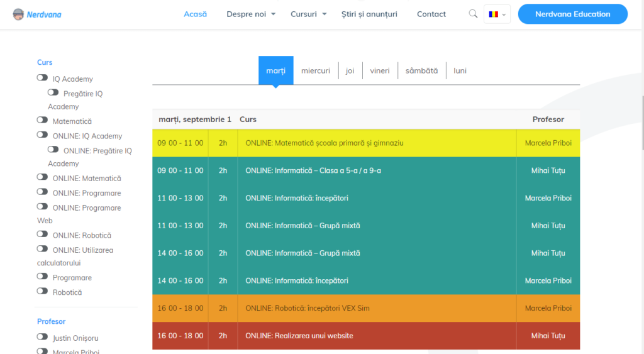Viewport: 644px width, 354px height.
Task: Toggle the ONLINE: Matematică filter
Action: click(42, 177)
